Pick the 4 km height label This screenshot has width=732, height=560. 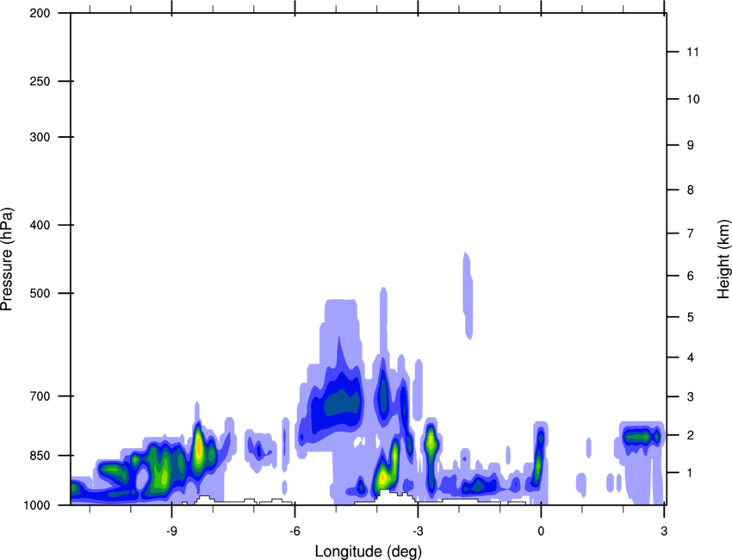pyautogui.click(x=691, y=358)
